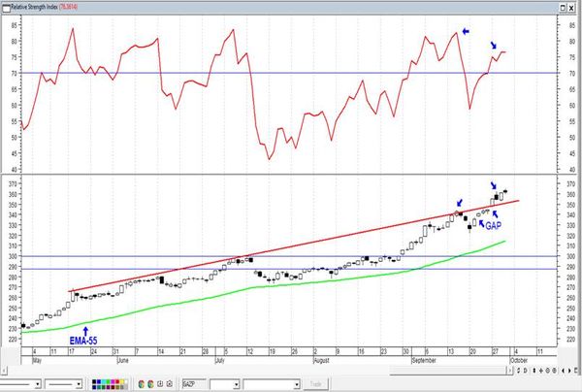Click the left arrow chart-scroll icon
This screenshot has height=392, width=582.
pos(563,371)
